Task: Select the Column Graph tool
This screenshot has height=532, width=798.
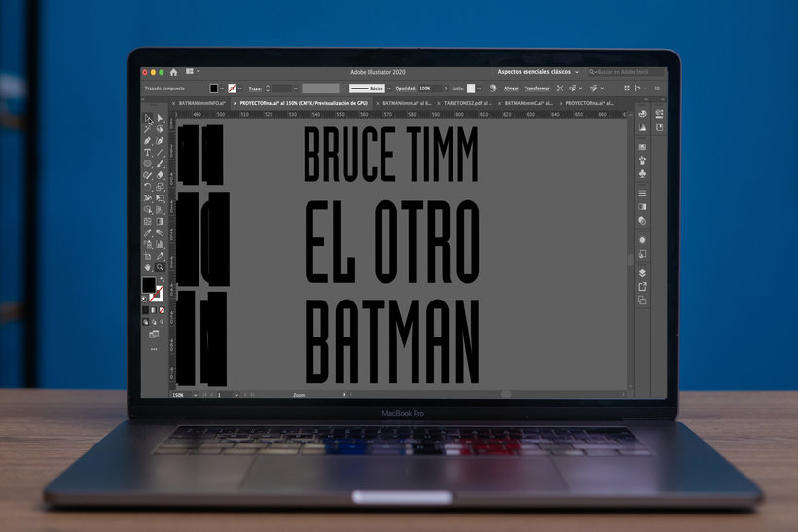Action: point(160,245)
